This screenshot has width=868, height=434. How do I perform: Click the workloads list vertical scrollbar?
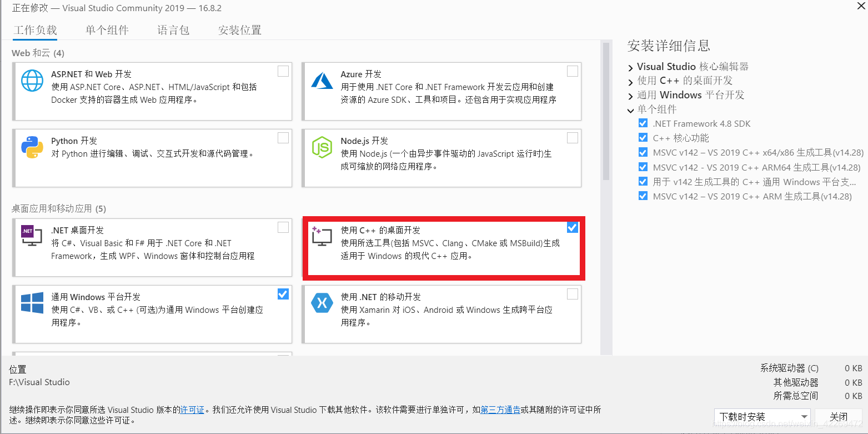coord(605,111)
